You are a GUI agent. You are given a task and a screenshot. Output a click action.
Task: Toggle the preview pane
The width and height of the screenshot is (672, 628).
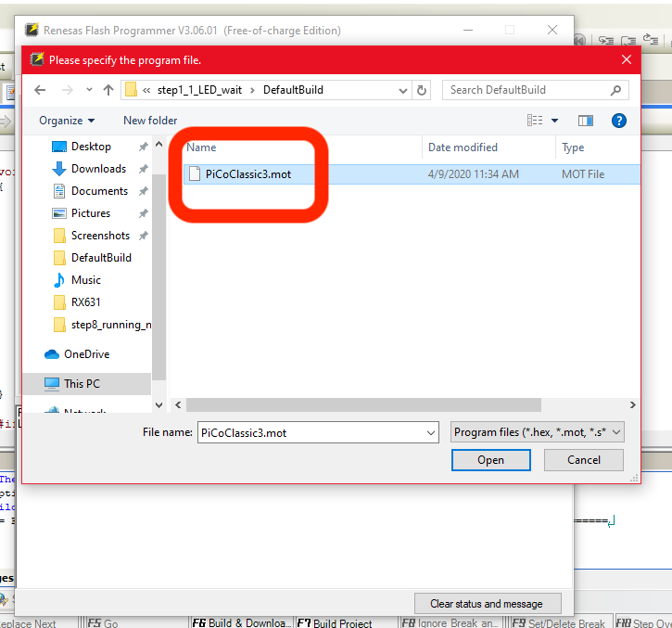click(x=586, y=121)
